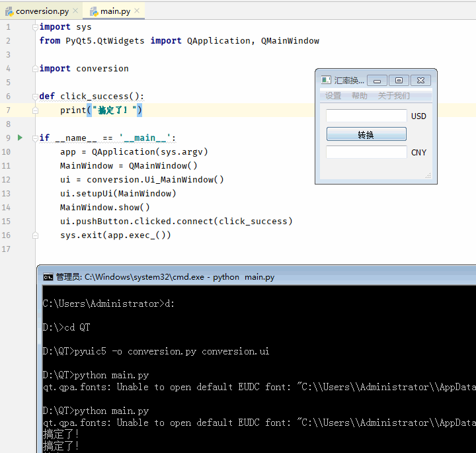
Task: Close the main.py tab
Action: click(x=137, y=11)
